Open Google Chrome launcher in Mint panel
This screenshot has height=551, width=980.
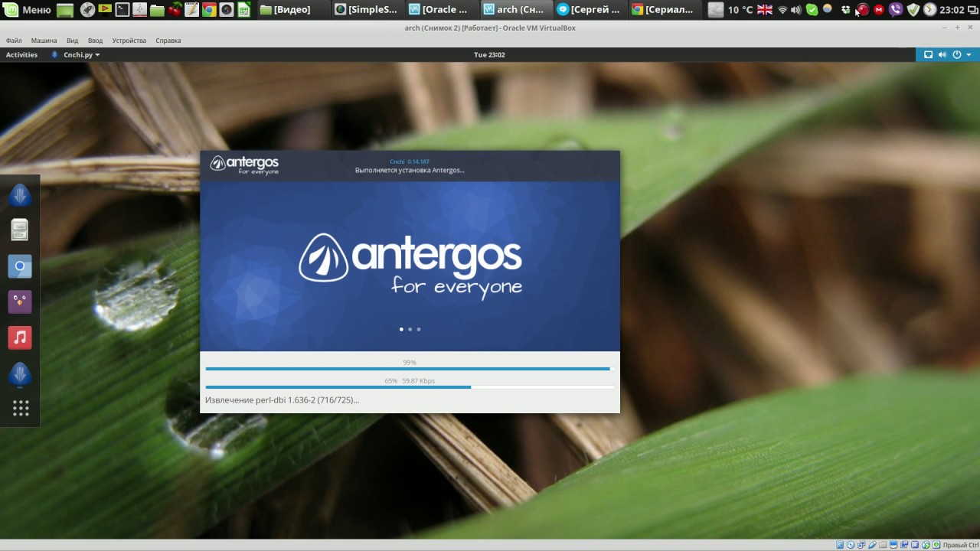(x=209, y=10)
